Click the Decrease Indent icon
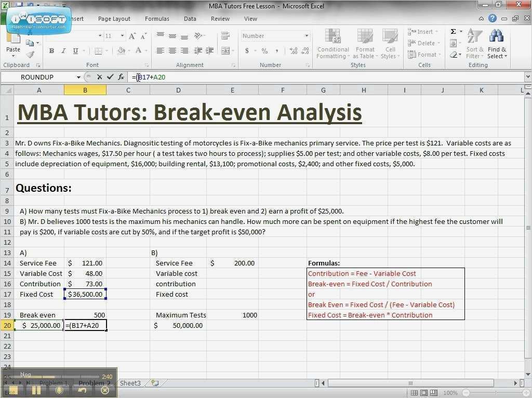Screen dimensions: 532x398 pyautogui.click(x=198, y=51)
